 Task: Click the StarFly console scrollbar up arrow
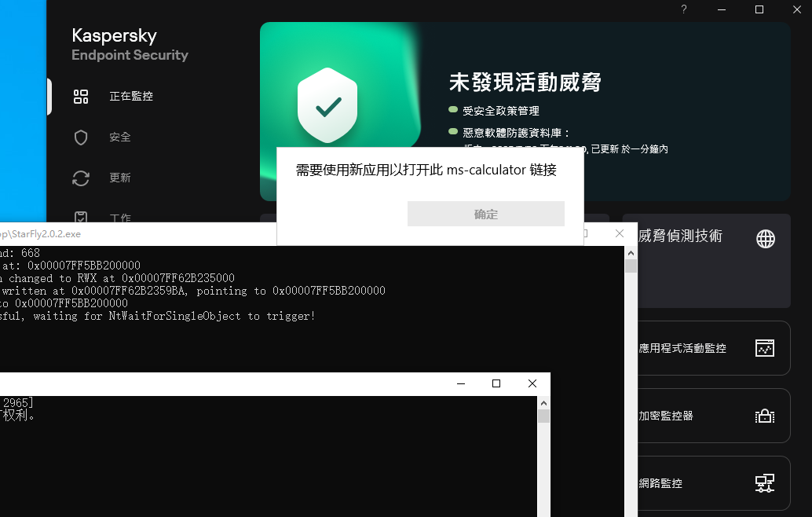[631, 253]
